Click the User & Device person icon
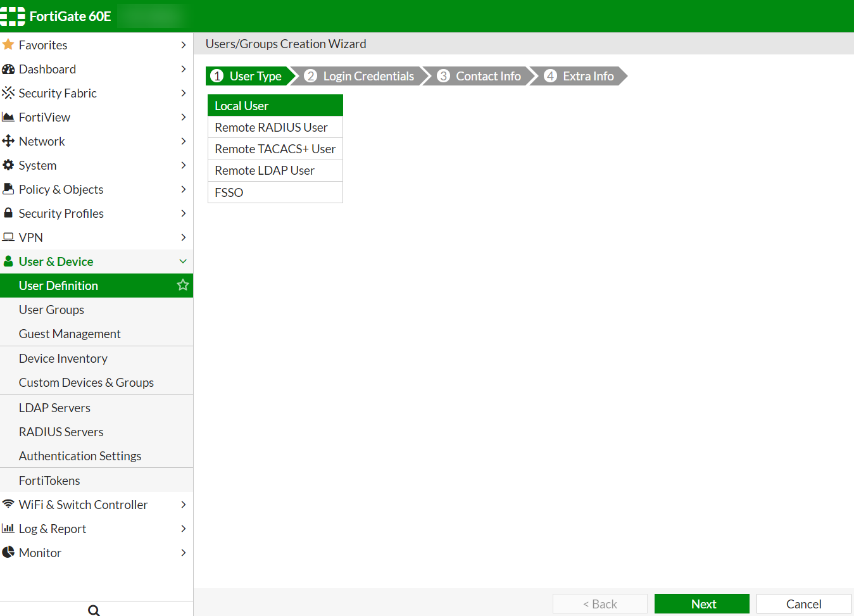The image size is (854, 616). (x=8, y=261)
